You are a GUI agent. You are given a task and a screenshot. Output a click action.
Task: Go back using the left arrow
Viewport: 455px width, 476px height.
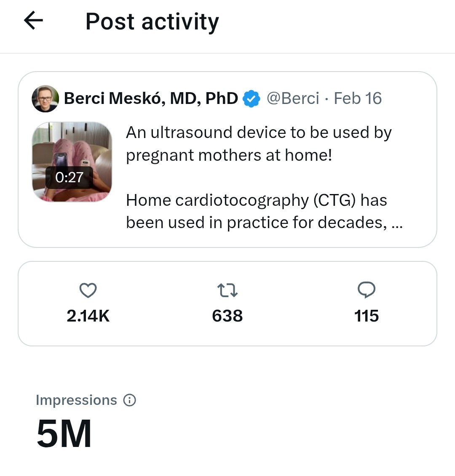click(x=34, y=21)
